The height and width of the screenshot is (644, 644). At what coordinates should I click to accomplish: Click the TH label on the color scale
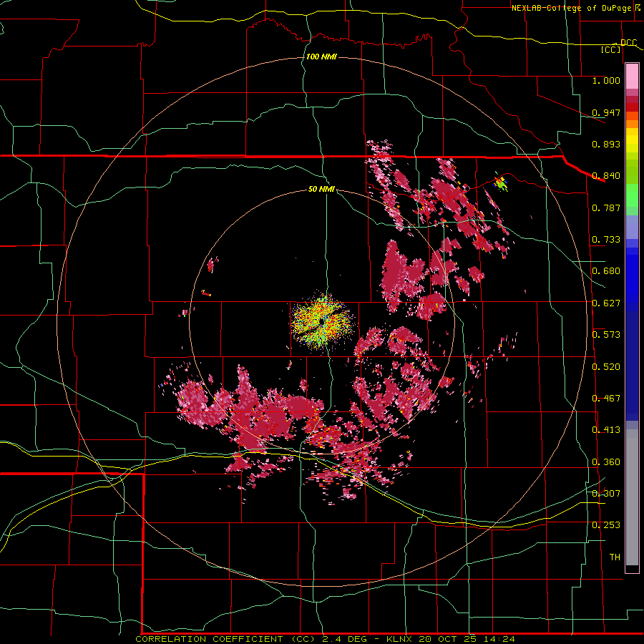[615, 557]
